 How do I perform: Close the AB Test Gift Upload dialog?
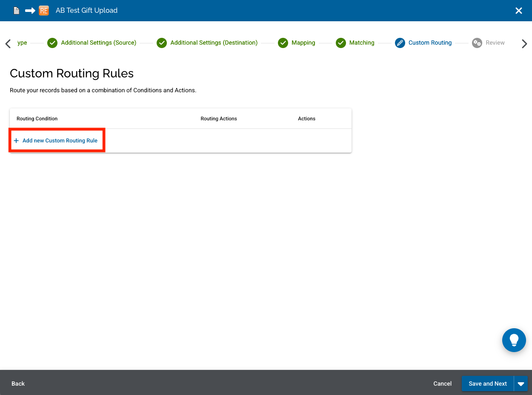(x=519, y=11)
